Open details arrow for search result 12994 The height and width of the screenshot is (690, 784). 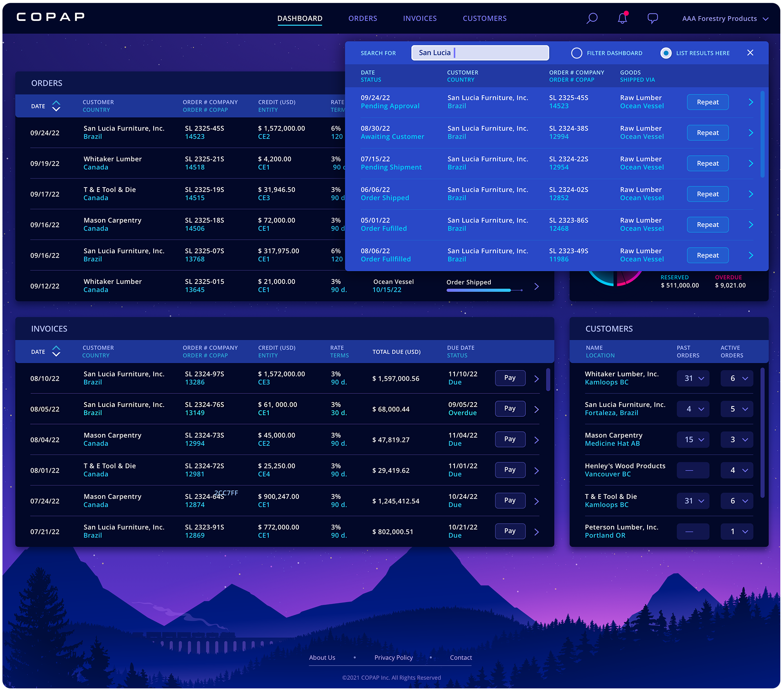click(x=751, y=133)
